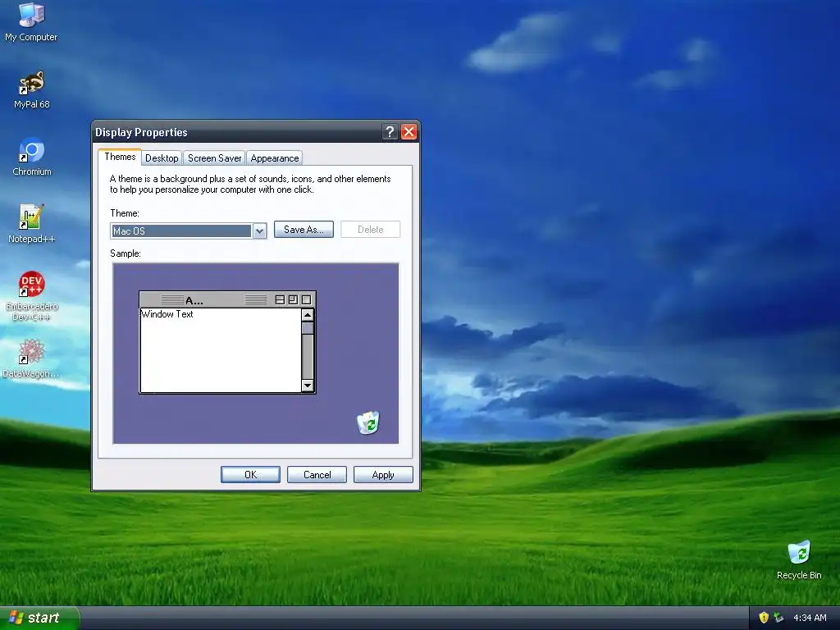Switch to the Themes tab
The height and width of the screenshot is (630, 840).
[x=120, y=157]
